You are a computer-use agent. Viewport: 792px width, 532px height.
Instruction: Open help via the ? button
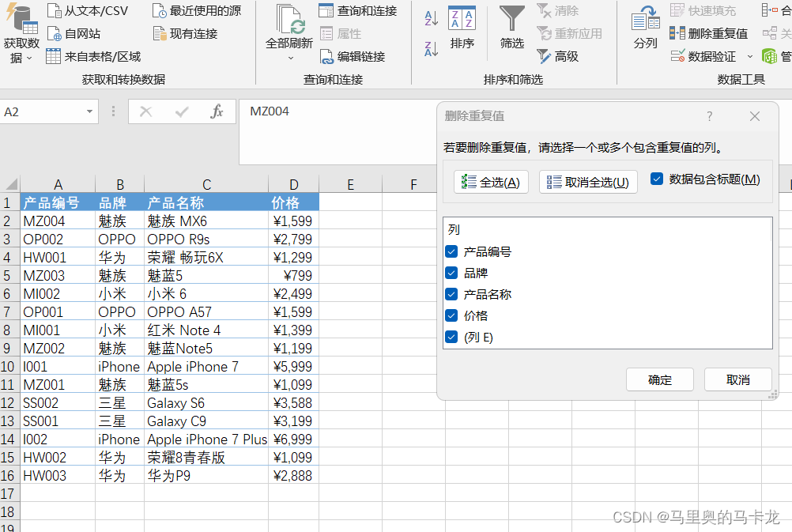pos(710,116)
